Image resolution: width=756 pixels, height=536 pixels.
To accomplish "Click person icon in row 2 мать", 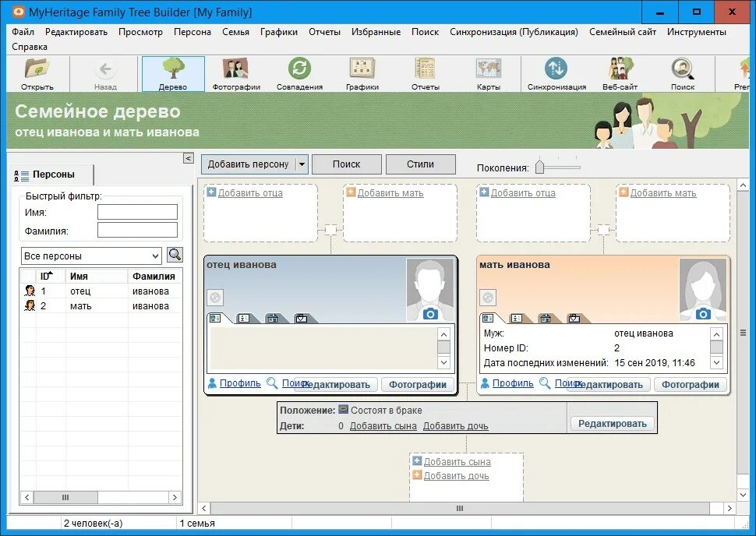I will pos(30,305).
